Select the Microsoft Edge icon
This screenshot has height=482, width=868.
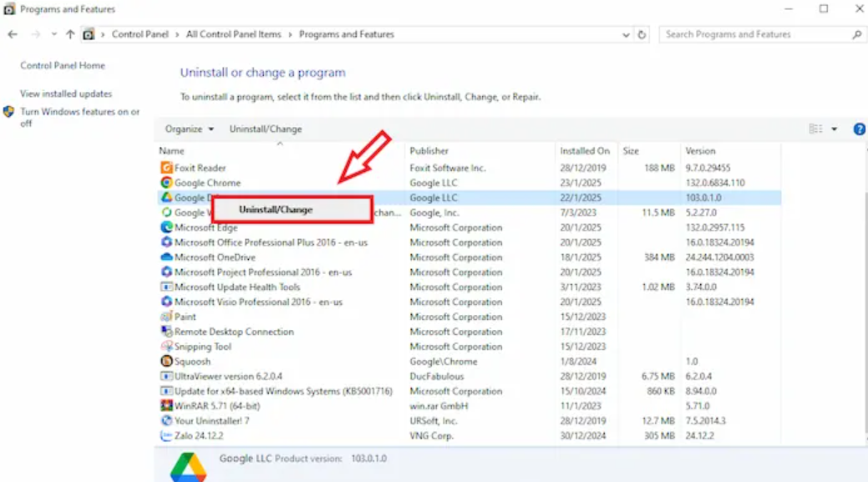166,227
